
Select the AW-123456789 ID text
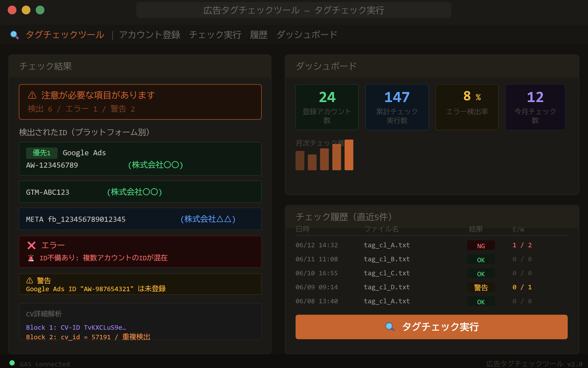coord(52,165)
